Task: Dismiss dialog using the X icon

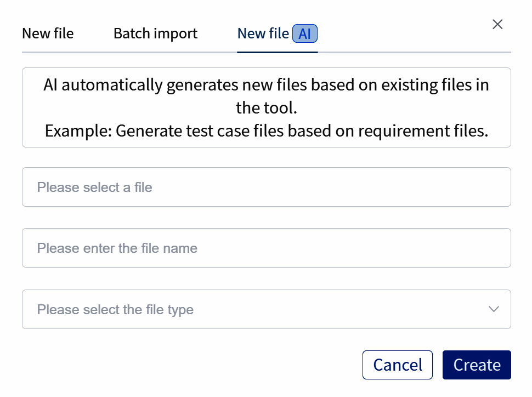Action: [497, 24]
